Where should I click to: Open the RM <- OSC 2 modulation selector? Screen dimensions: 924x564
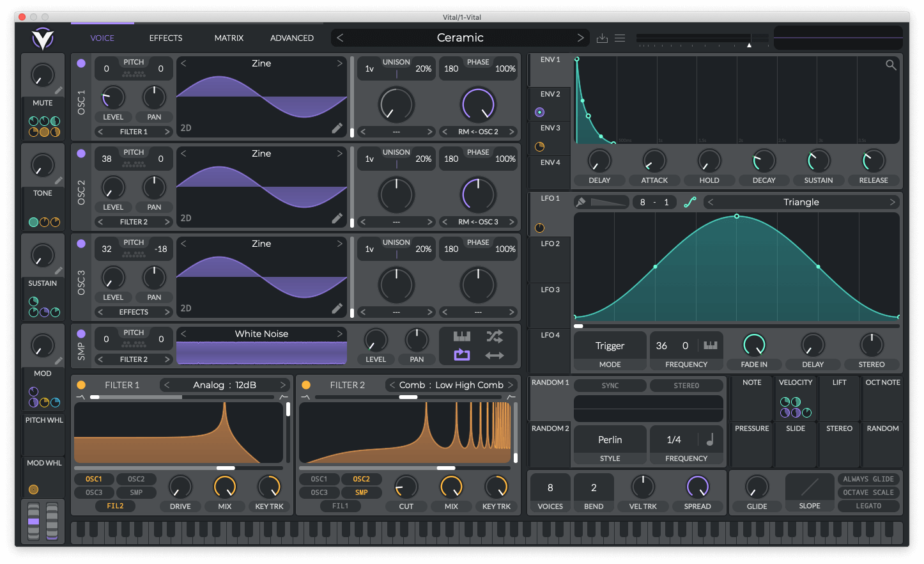(478, 132)
